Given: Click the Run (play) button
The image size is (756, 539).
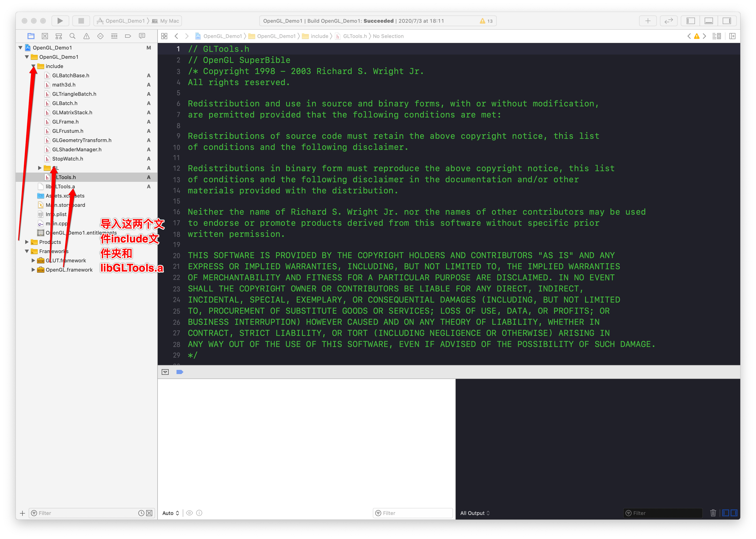Looking at the screenshot, I should point(60,21).
